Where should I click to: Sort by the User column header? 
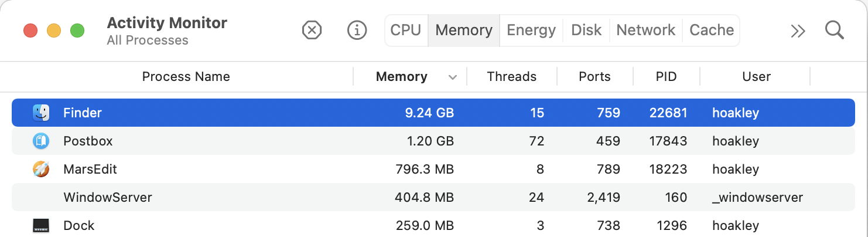point(756,76)
